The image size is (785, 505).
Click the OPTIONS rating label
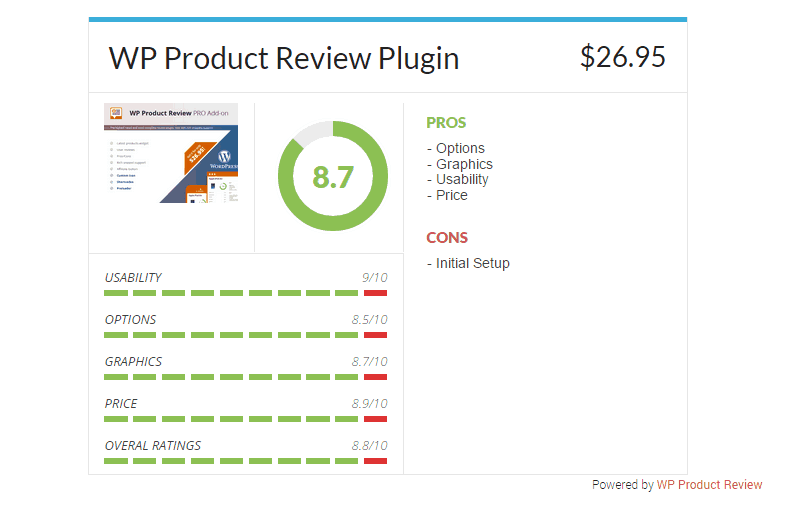pyautogui.click(x=130, y=320)
